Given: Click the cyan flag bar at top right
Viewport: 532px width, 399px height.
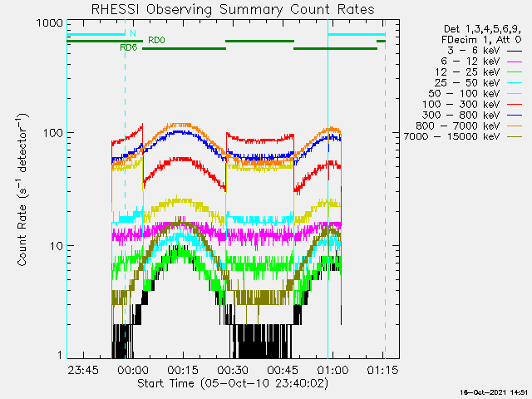Looking at the screenshot, I should coord(357,34).
